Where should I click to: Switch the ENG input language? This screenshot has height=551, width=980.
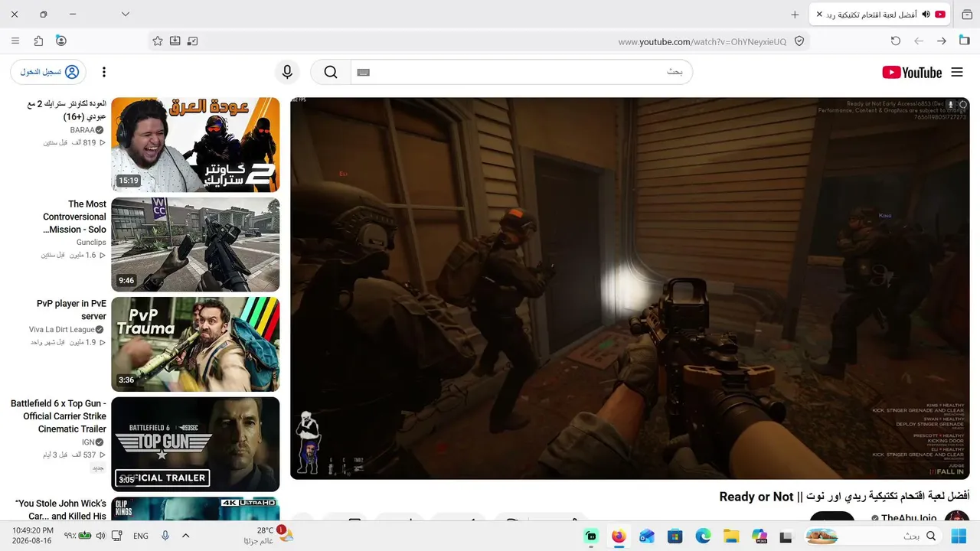click(141, 536)
